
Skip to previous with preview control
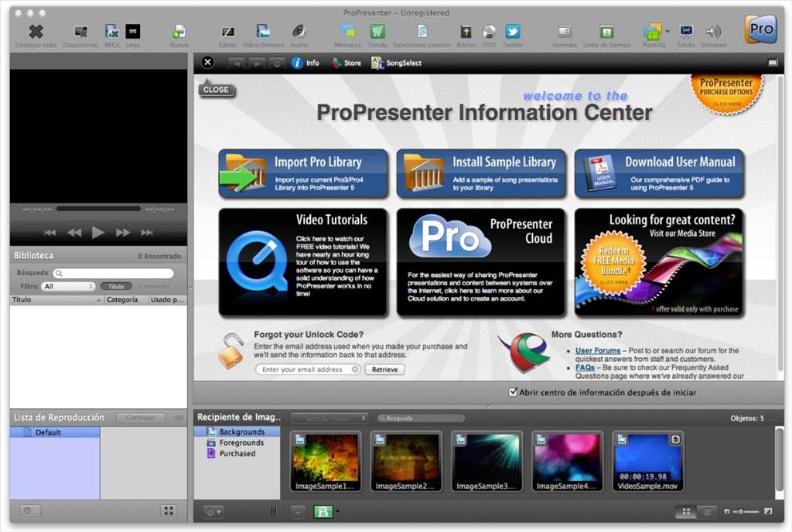coord(49,232)
